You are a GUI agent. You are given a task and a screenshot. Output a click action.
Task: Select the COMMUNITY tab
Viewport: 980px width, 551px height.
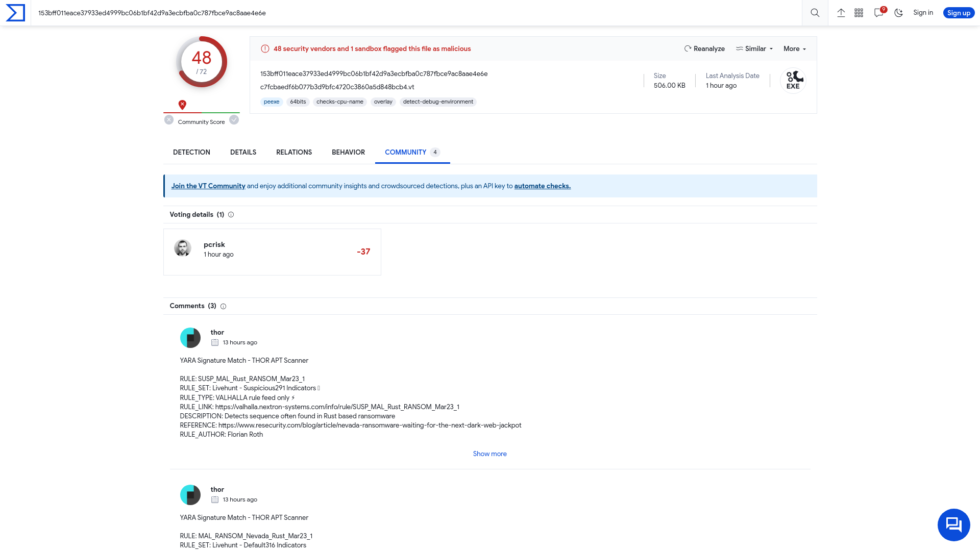[412, 153]
